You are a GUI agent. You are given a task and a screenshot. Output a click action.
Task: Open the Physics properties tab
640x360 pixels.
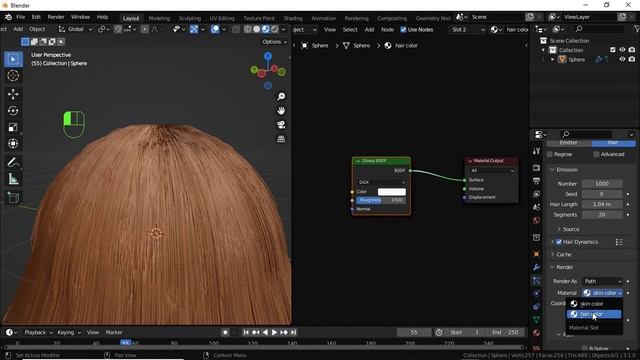point(536,293)
